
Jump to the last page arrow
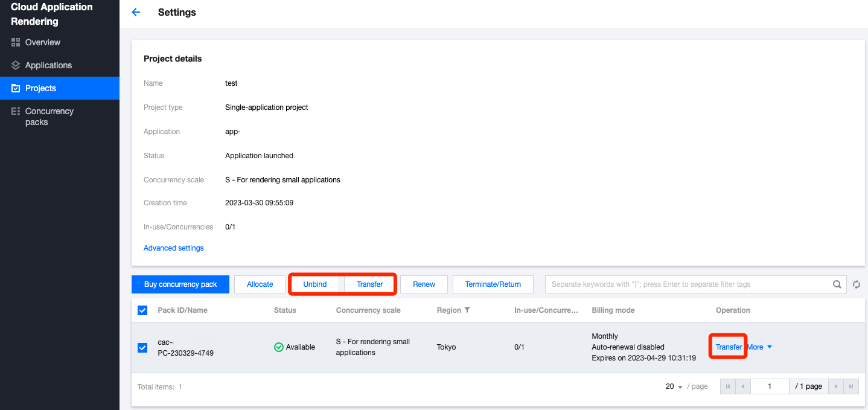pos(851,386)
